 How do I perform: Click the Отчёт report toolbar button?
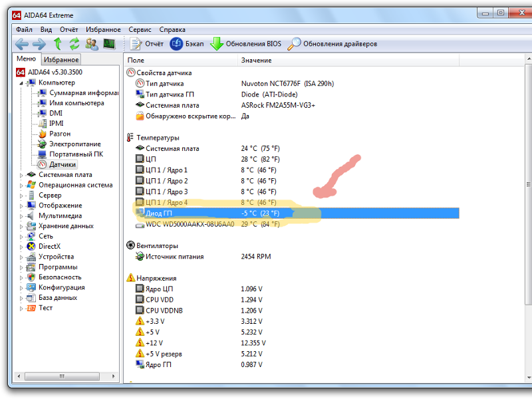[147, 44]
